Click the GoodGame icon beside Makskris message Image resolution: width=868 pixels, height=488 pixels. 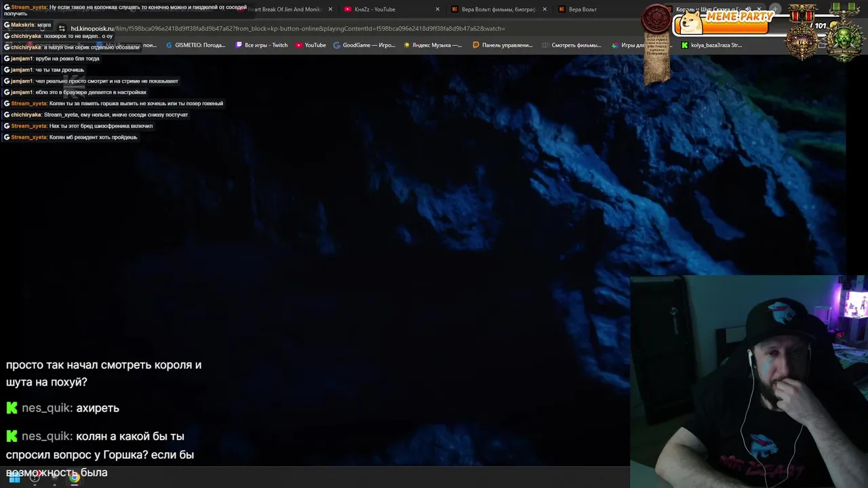click(7, 25)
